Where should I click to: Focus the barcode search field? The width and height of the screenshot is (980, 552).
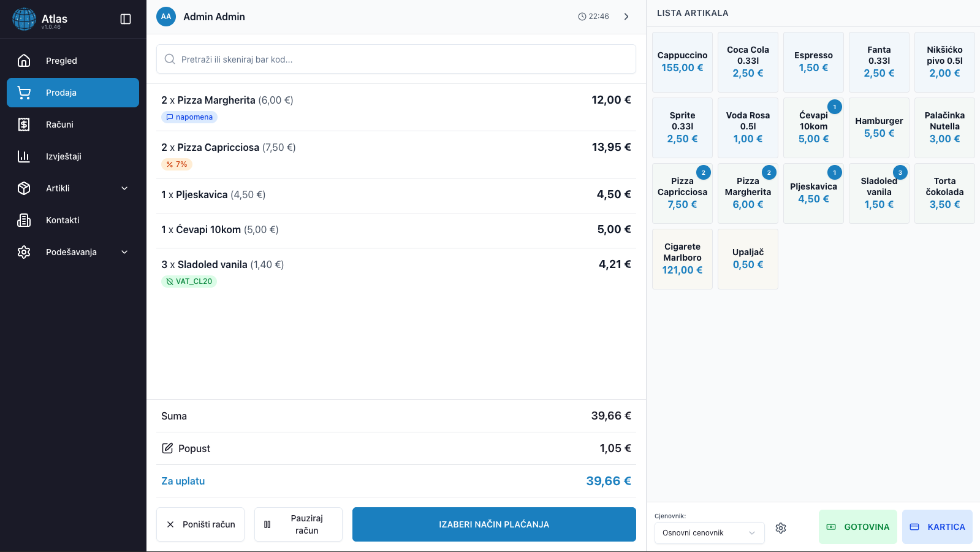click(396, 59)
